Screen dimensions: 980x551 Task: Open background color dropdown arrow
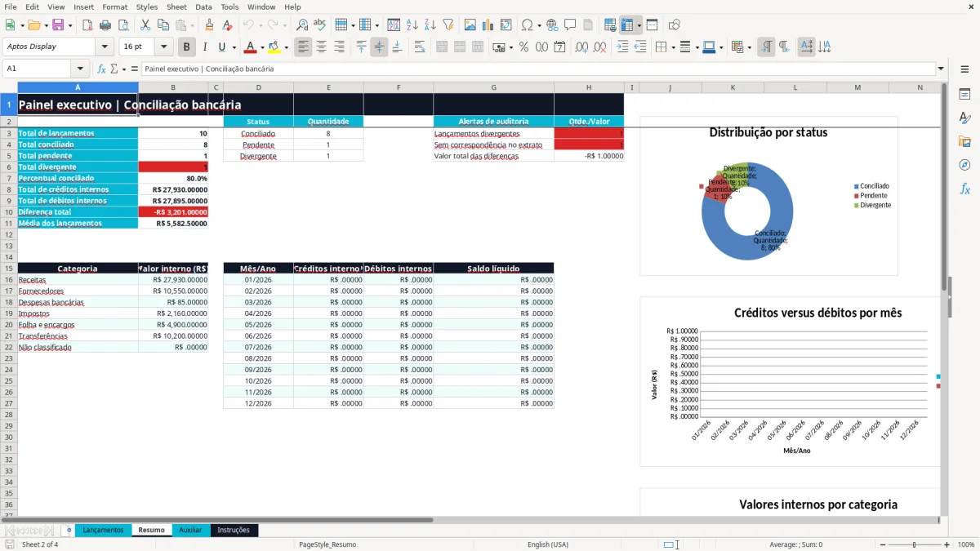coord(286,47)
